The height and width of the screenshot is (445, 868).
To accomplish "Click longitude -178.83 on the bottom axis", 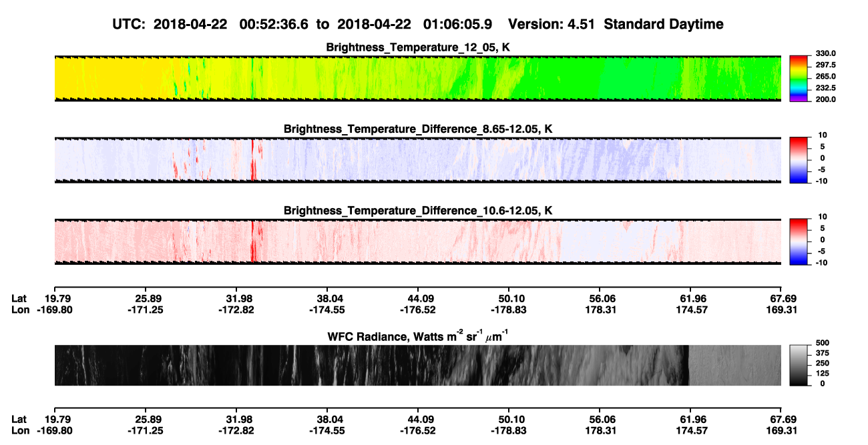I will (x=509, y=430).
